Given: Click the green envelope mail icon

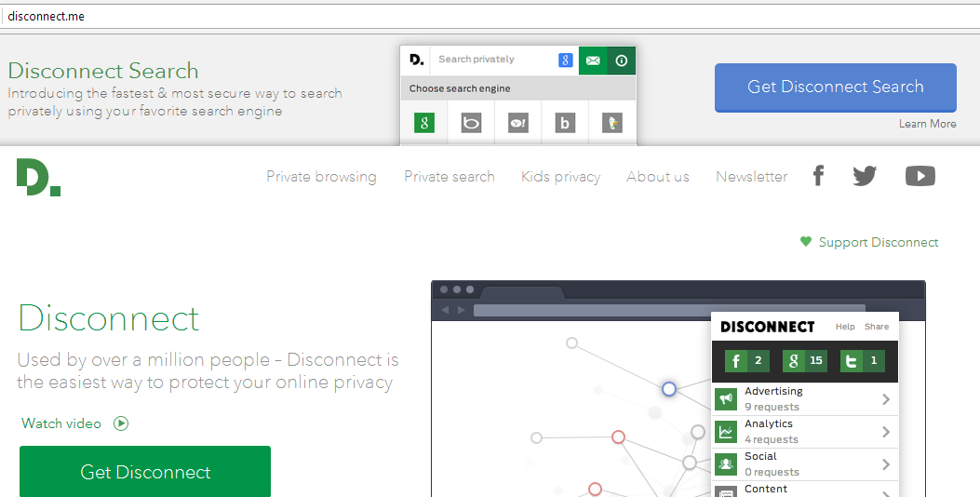Looking at the screenshot, I should coord(593,60).
